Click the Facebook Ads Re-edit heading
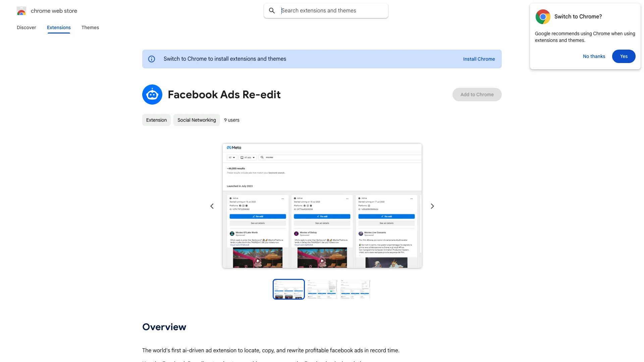 coord(224,95)
